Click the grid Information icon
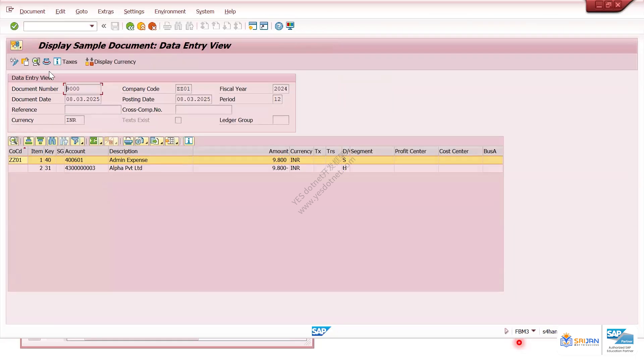Viewport: 644px width, 362px height. tap(189, 141)
